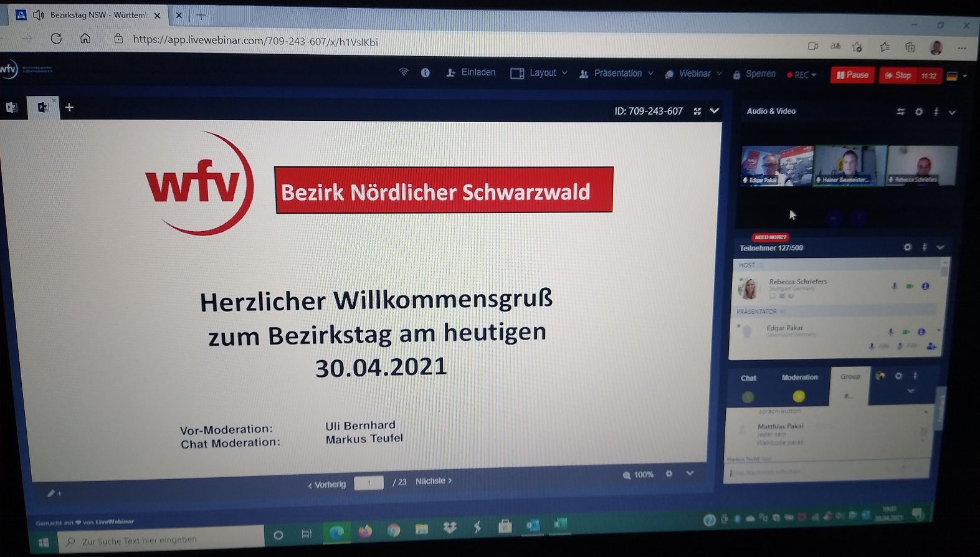Click the slide page number field
The height and width of the screenshot is (557, 980).
click(368, 483)
